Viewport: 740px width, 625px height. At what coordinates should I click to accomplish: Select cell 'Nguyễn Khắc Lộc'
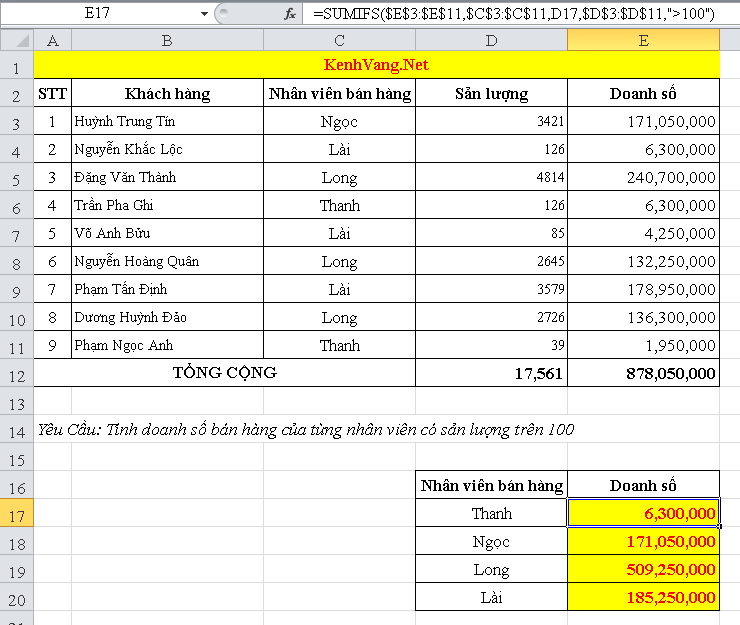(x=167, y=149)
